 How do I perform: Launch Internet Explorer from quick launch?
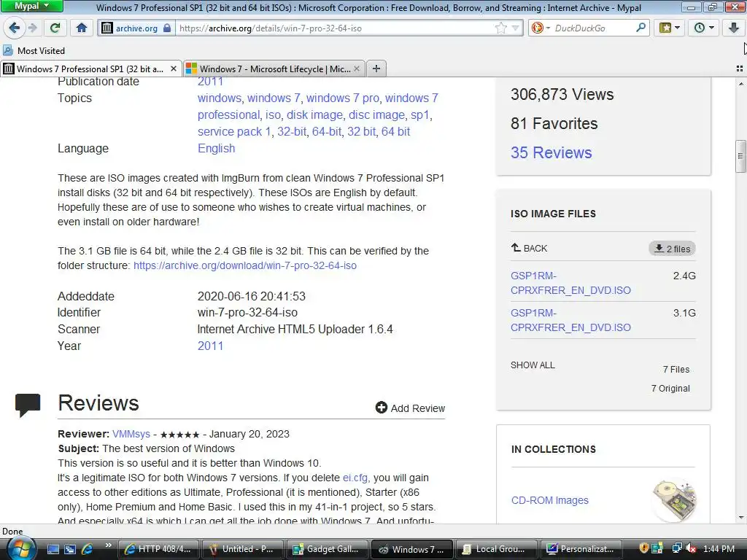[88, 549]
